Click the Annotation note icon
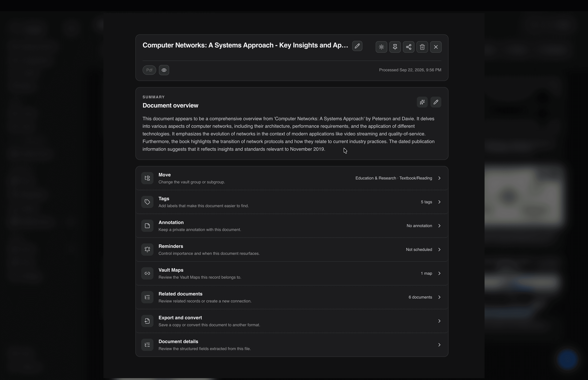Screen dimensions: 588x380 147,226
